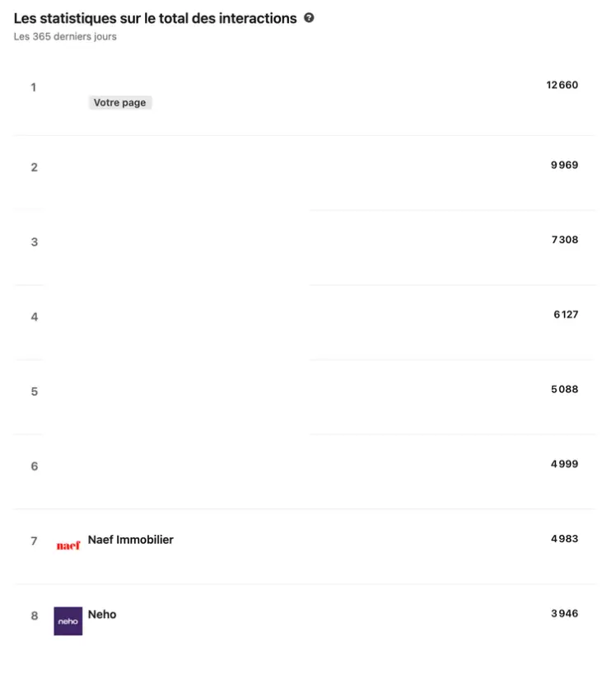Open the Naef Immobilier page link
The height and width of the screenshot is (684, 616).
click(131, 540)
